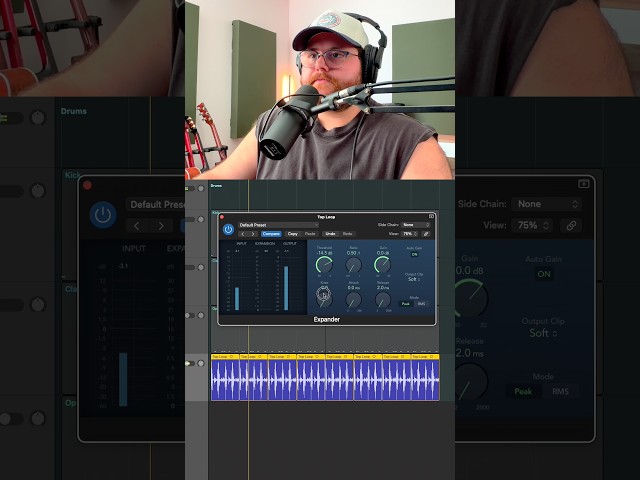This screenshot has height=480, width=640.
Task: Select the first Top Loop audio region
Action: [225, 377]
